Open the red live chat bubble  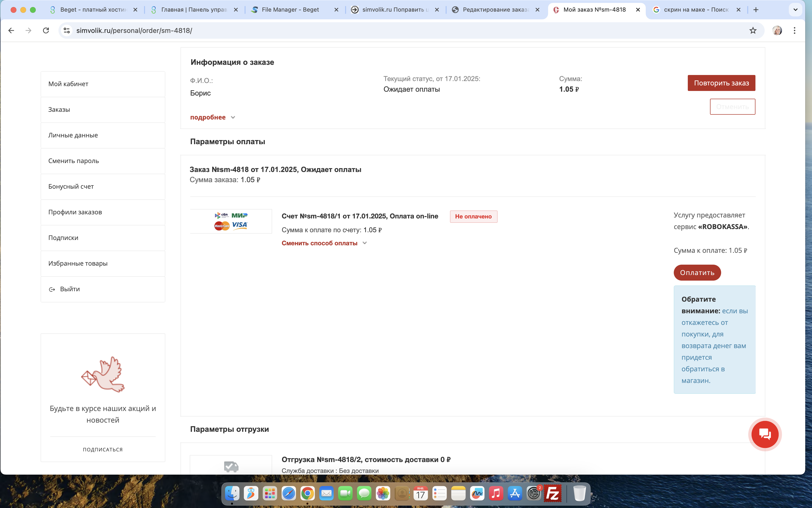(765, 434)
